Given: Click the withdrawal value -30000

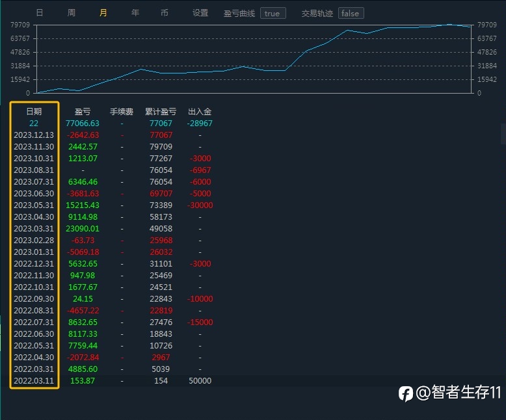Looking at the screenshot, I should [200, 205].
